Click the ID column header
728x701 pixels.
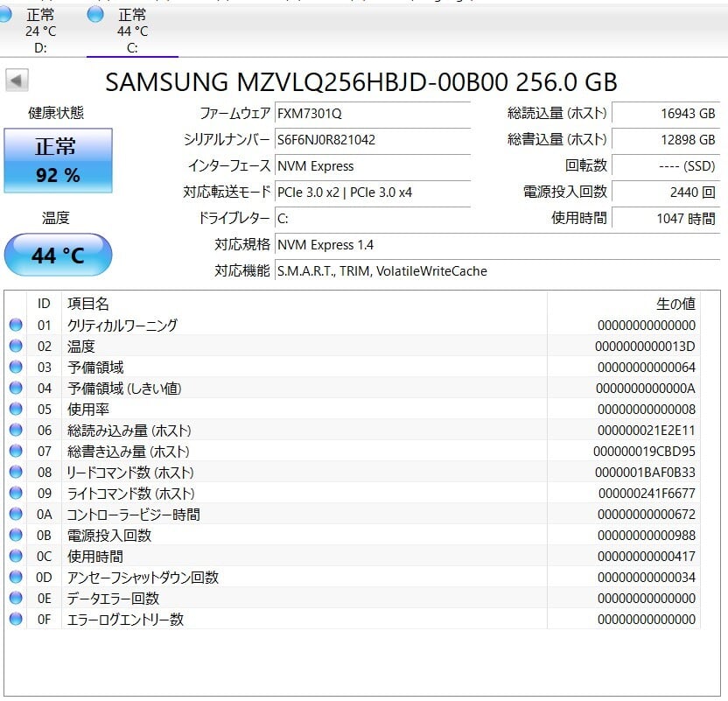(44, 304)
